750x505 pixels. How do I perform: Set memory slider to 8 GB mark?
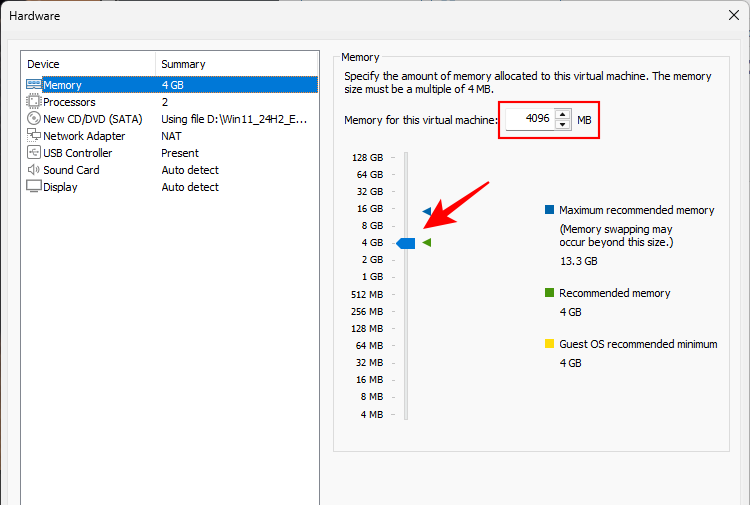tap(406, 226)
